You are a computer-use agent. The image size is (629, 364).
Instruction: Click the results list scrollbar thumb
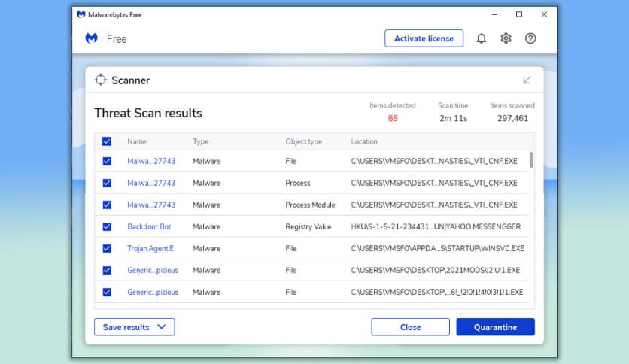coord(531,160)
